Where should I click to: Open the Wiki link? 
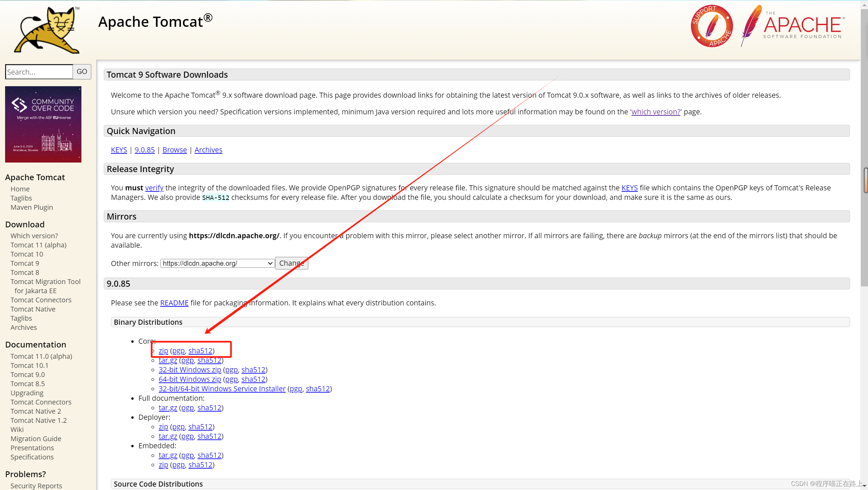click(17, 430)
